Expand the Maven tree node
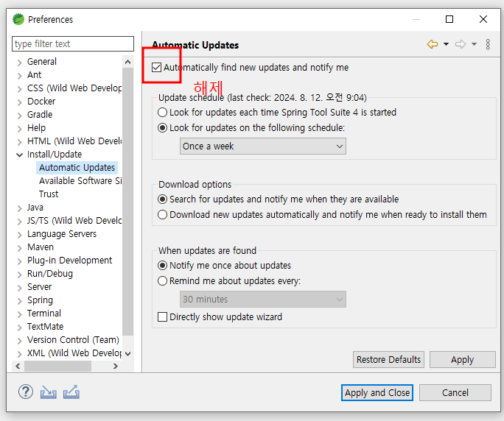The width and height of the screenshot is (504, 421). coord(20,248)
